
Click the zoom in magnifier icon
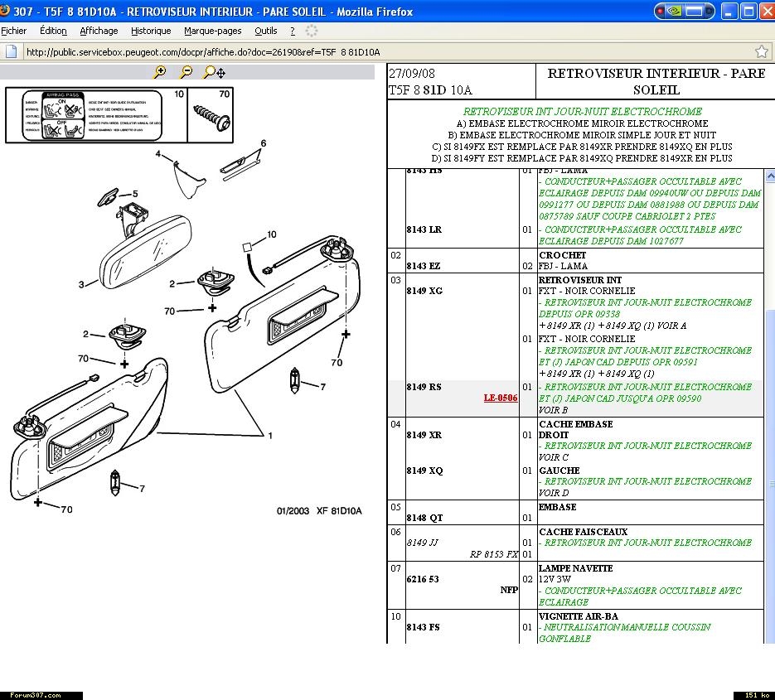160,72
